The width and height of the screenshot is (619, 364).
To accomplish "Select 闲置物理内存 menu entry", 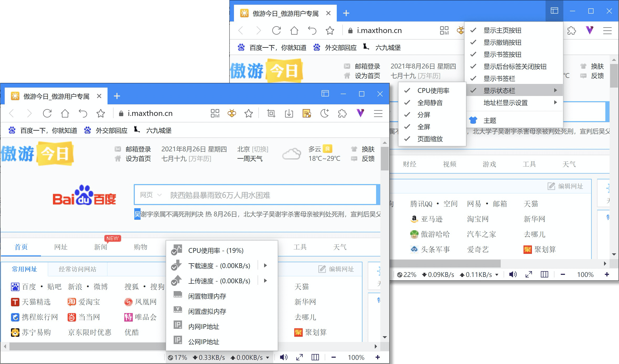I will click(222, 296).
